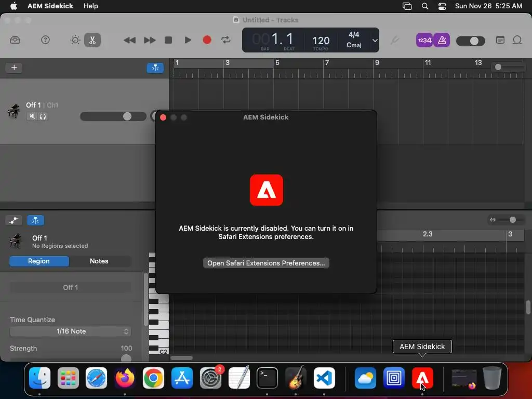Click the Cmaj key signature
Viewport: 532px width, 399px height.
pyautogui.click(x=354, y=45)
